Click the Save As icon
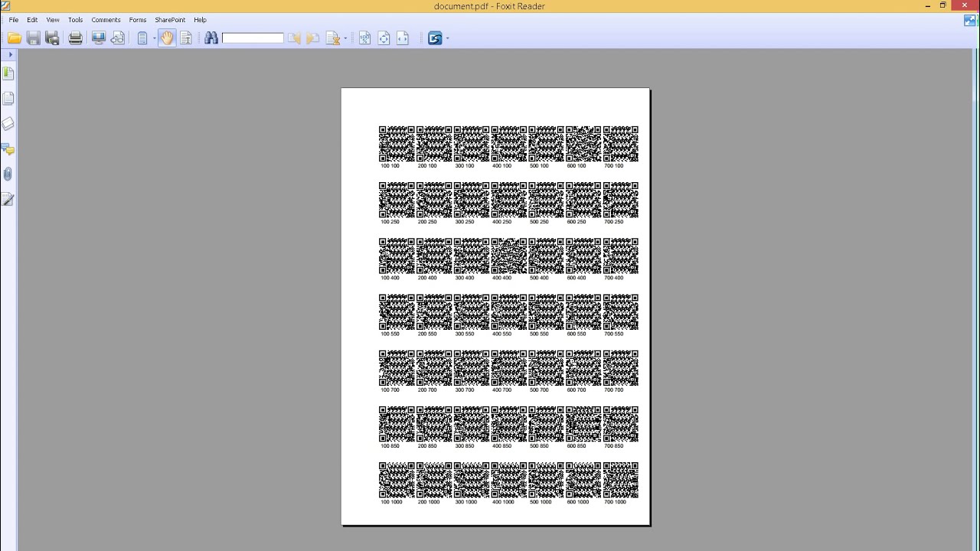This screenshot has height=551, width=980. tap(52, 38)
